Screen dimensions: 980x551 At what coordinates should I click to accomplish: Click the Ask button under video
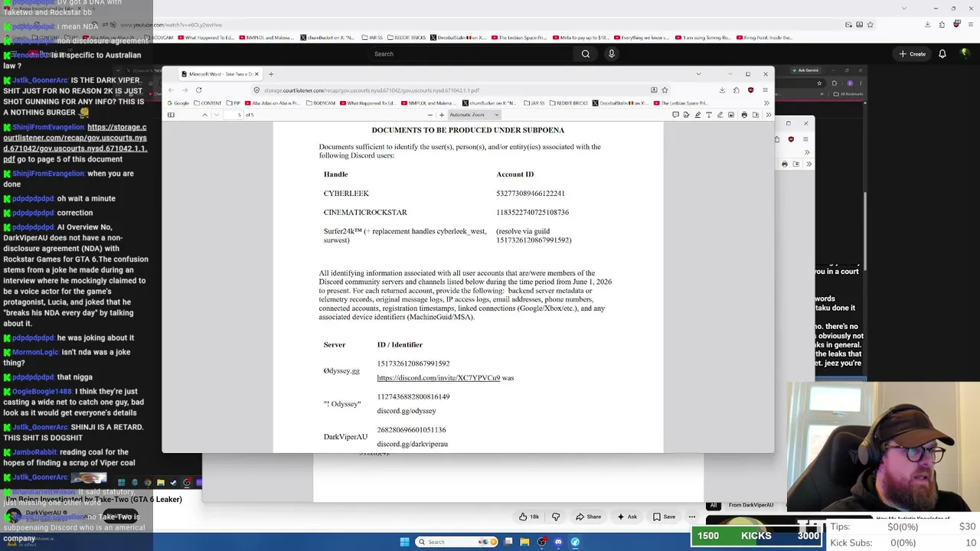(627, 517)
